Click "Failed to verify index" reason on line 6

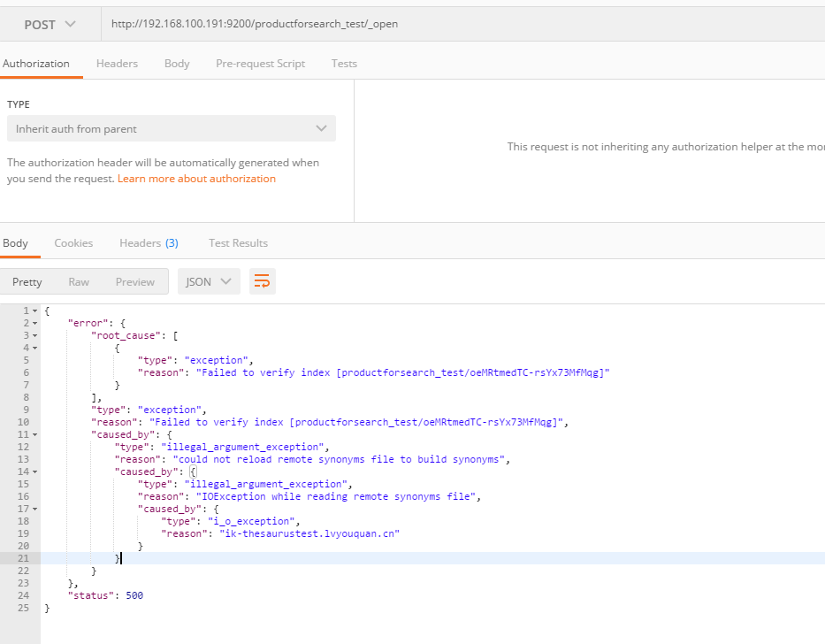pyautogui.click(x=402, y=372)
